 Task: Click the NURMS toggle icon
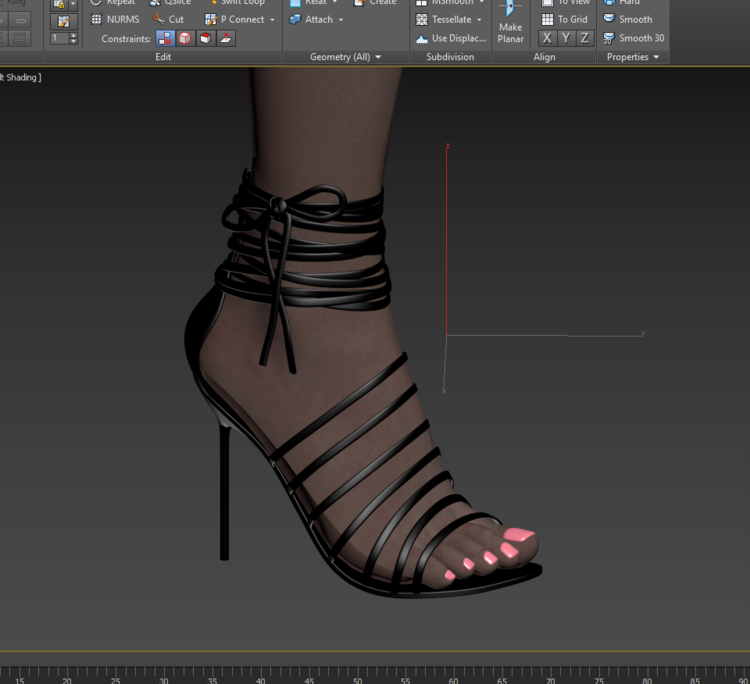pyautogui.click(x=97, y=19)
